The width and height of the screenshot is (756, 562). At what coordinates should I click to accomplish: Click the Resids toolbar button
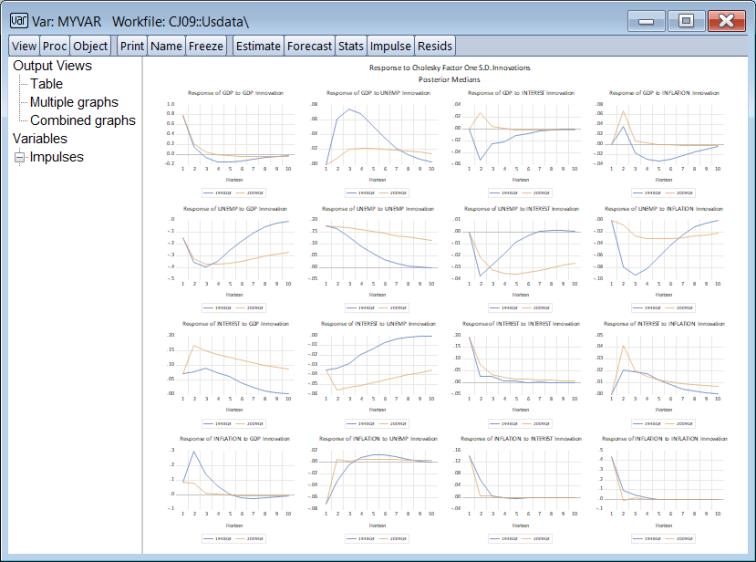coord(435,46)
